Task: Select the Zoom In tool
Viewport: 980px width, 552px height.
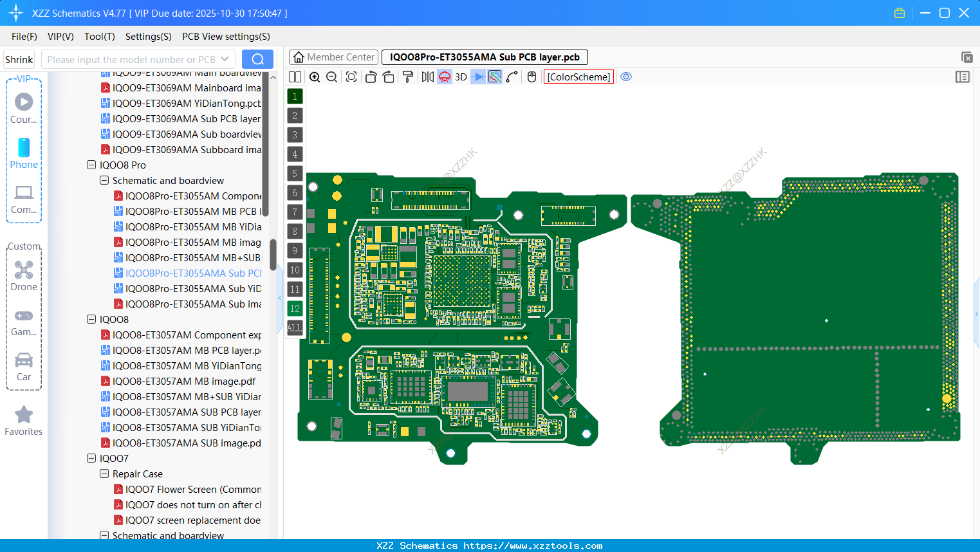Action: [315, 77]
